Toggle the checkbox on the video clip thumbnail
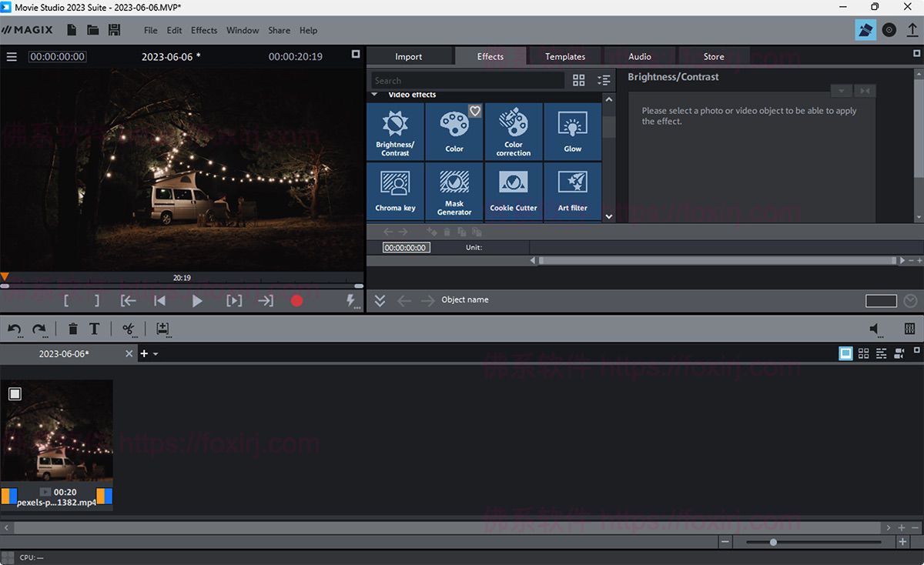 click(15, 394)
